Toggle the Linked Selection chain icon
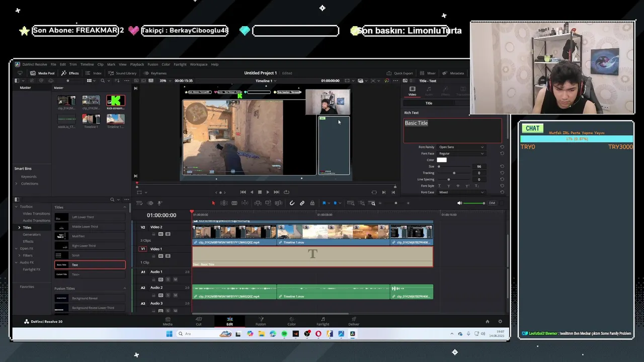The image size is (644, 362). [302, 203]
